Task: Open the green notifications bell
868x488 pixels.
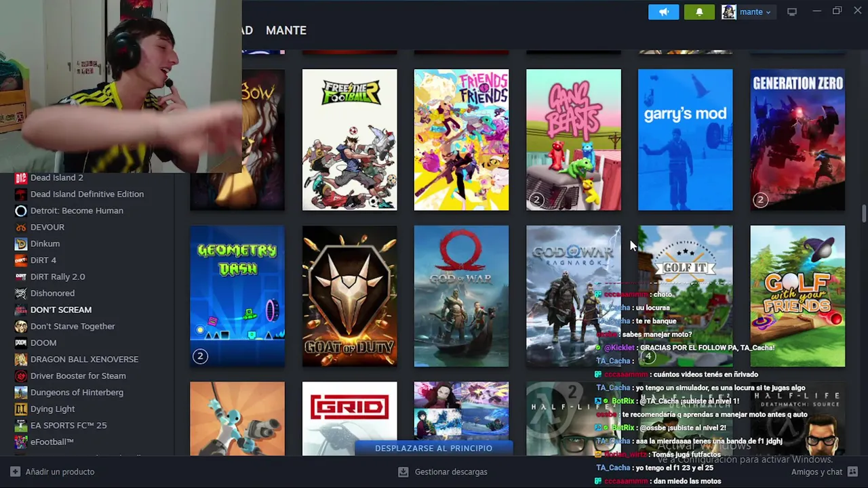Action: tap(699, 12)
